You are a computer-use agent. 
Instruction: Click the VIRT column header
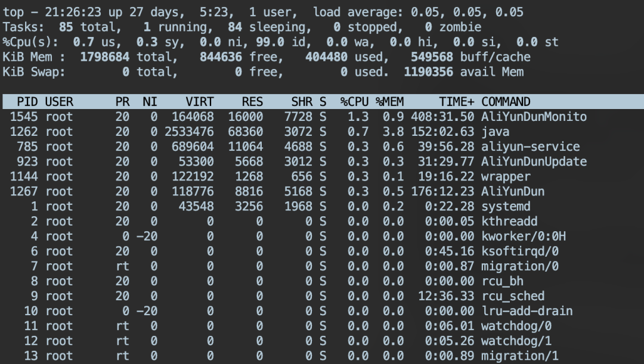tap(199, 102)
